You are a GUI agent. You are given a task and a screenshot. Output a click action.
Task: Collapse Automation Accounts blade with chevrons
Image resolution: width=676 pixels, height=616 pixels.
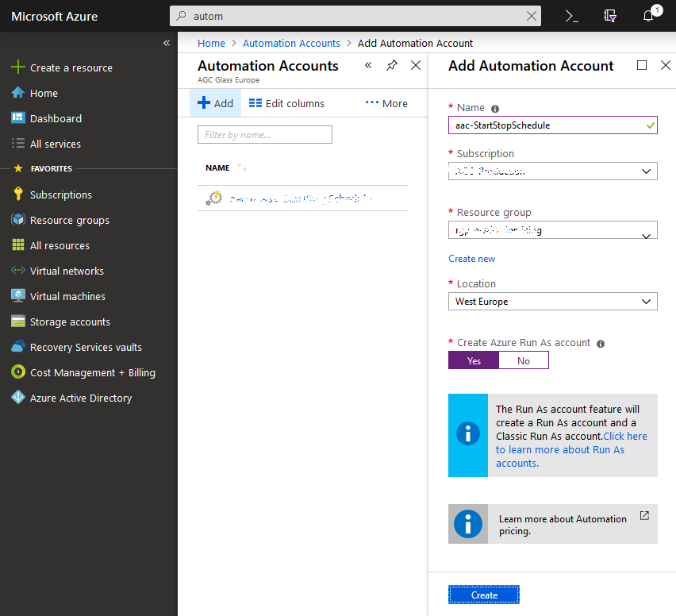tap(368, 65)
